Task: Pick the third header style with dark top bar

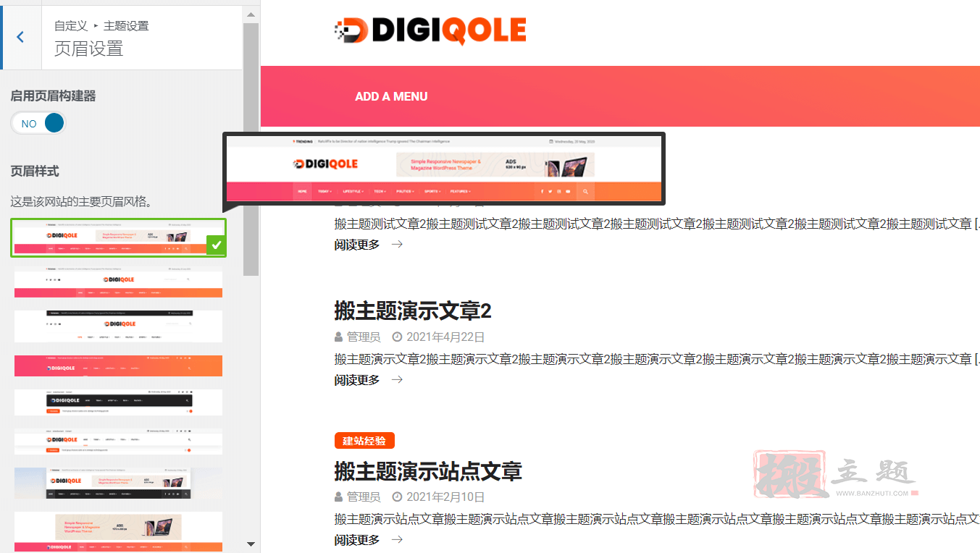Action: coord(118,326)
